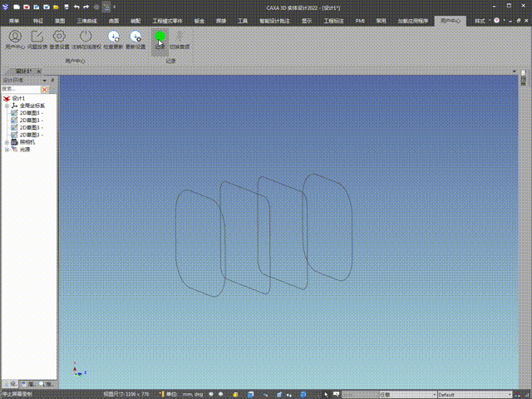Expand the 照相机 camera tree node
532x399 pixels.
(x=7, y=142)
